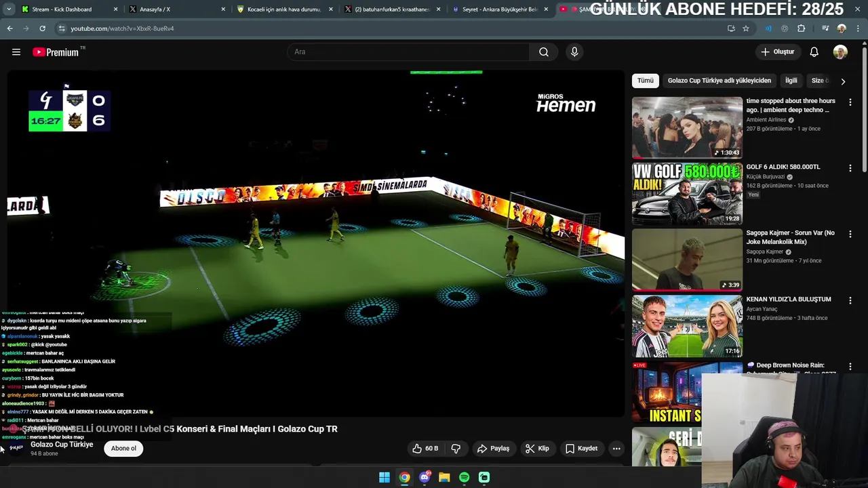Open GOLF 6 ALDIK! 580.000TL video title
This screenshot has width=868, height=488.
coord(783,167)
